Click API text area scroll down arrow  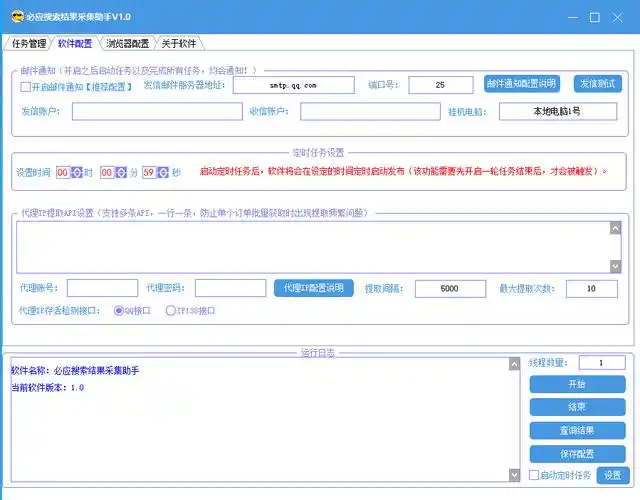coord(616,266)
